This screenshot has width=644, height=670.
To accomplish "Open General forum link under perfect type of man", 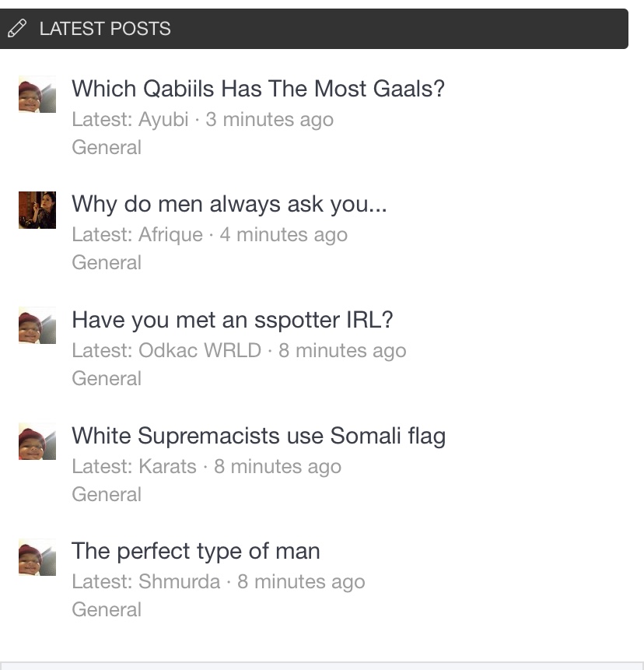I will coord(107,610).
